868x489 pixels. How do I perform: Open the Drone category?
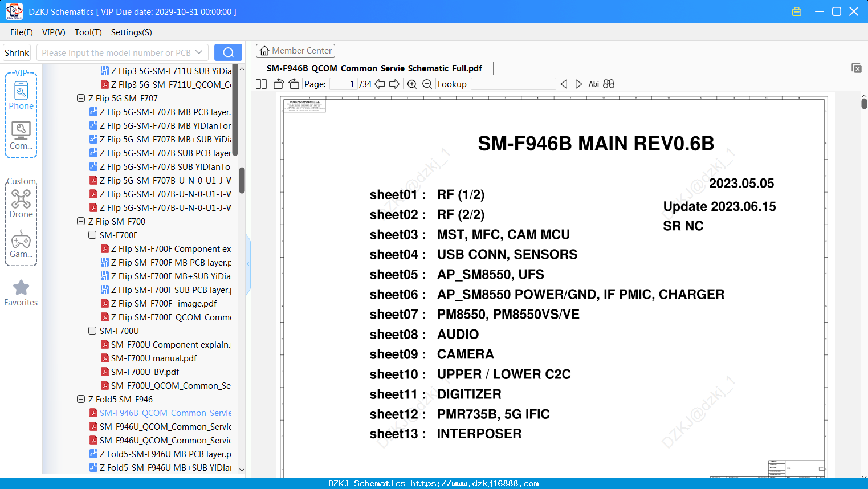coord(21,204)
